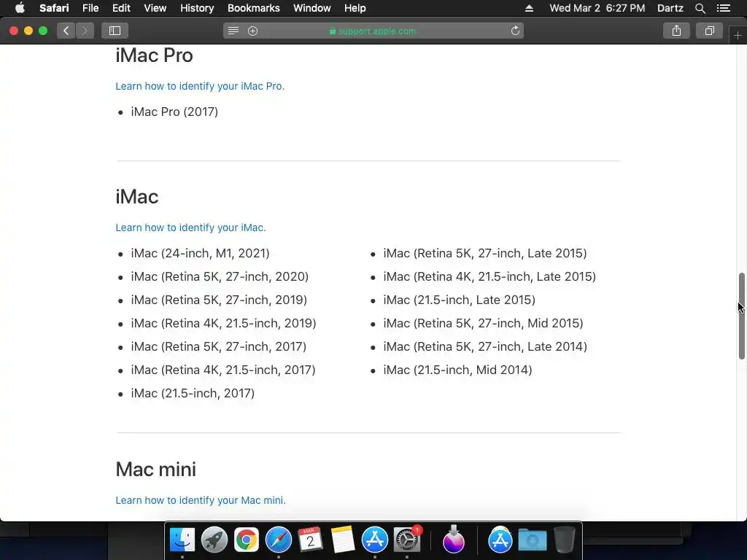This screenshot has width=747, height=560.
Task: Click 'Learn how to identify your iMac Pro' link
Action: 200,86
